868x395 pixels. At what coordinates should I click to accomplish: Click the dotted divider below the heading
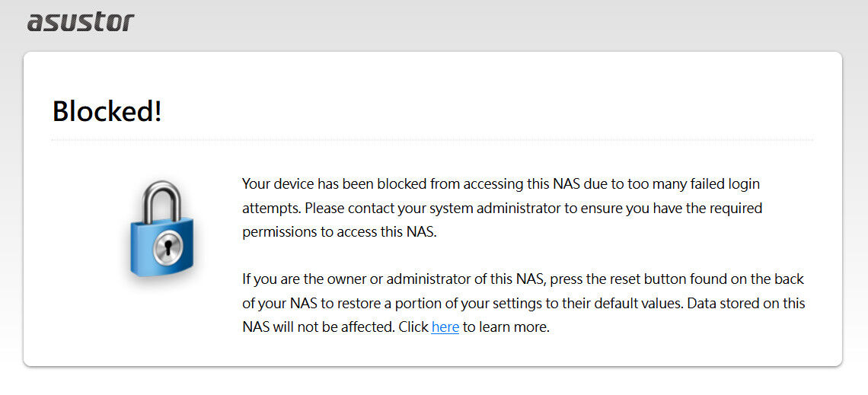(432, 141)
